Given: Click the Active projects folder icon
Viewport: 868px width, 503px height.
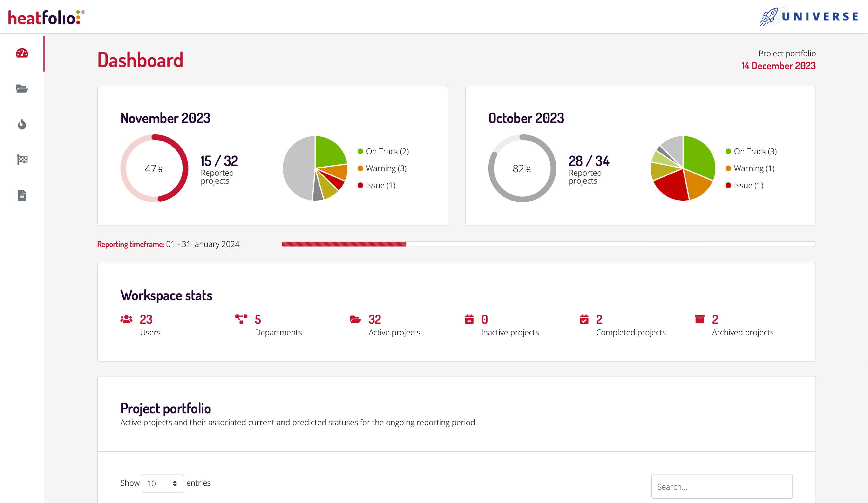Looking at the screenshot, I should (x=355, y=319).
